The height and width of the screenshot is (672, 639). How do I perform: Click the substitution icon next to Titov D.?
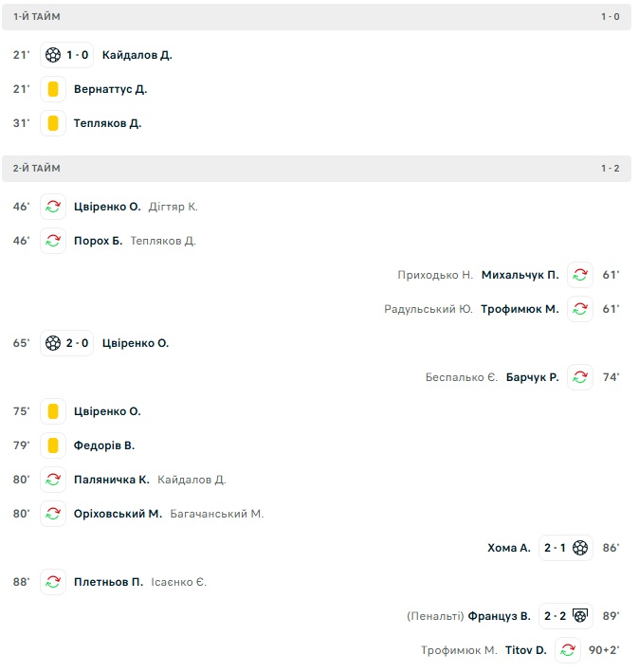pyautogui.click(x=568, y=650)
